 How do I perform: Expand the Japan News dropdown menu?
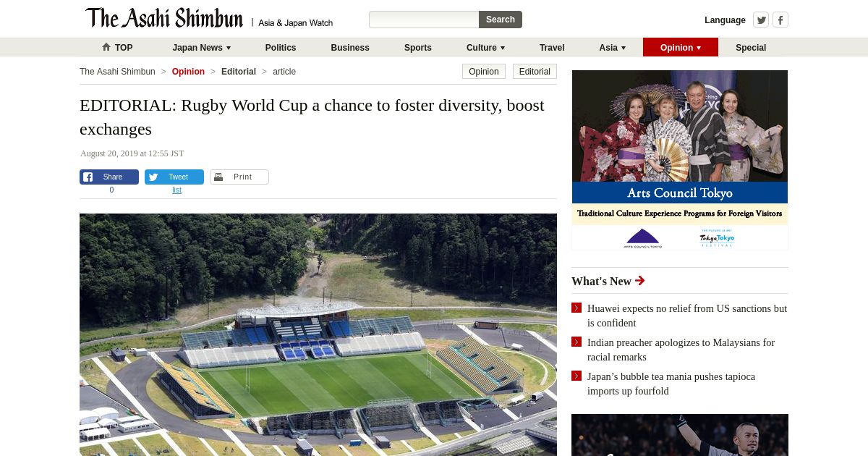click(x=202, y=48)
